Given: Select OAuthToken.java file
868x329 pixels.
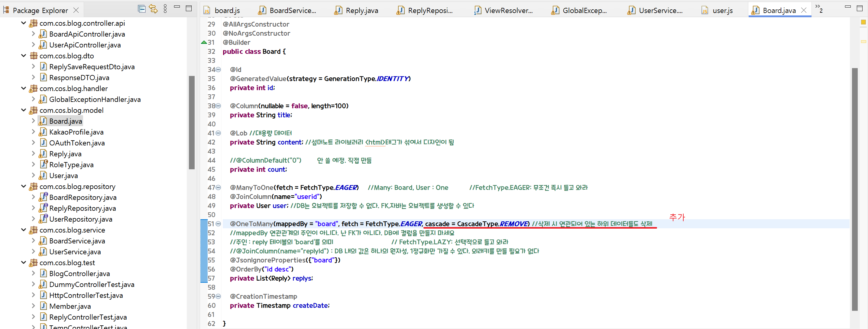Looking at the screenshot, I should coord(77,143).
